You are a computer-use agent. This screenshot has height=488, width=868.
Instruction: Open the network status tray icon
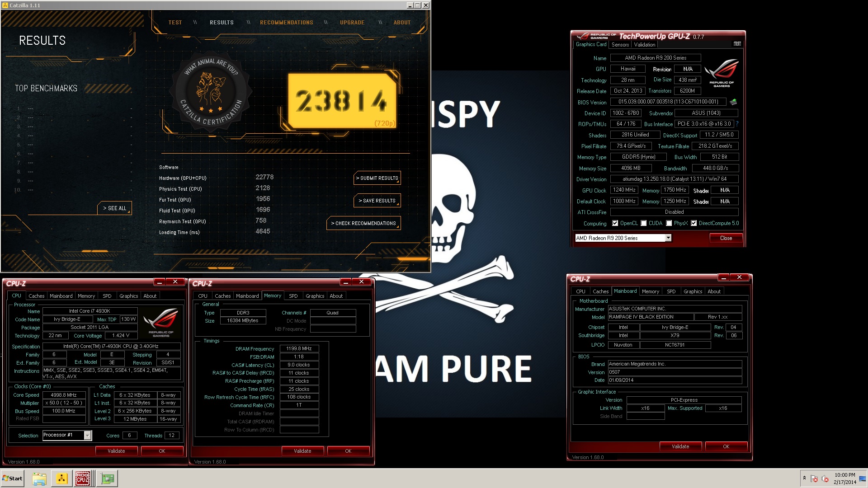tap(814, 479)
